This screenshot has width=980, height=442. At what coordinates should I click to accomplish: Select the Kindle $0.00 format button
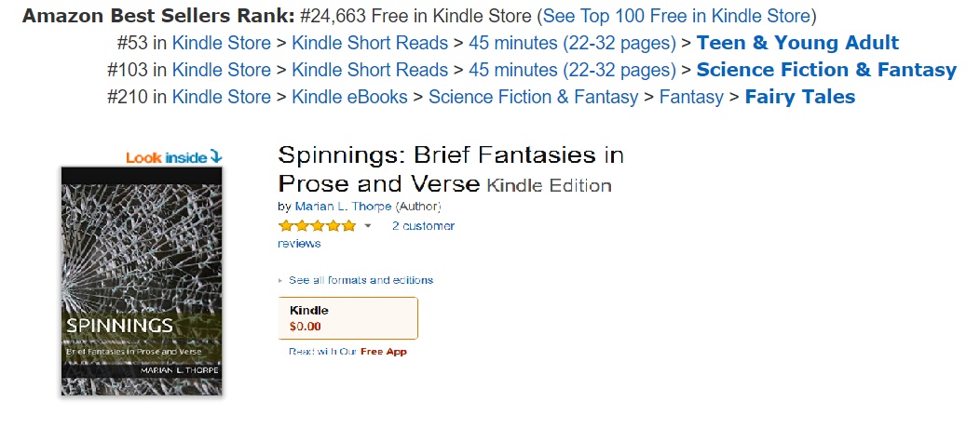click(347, 318)
